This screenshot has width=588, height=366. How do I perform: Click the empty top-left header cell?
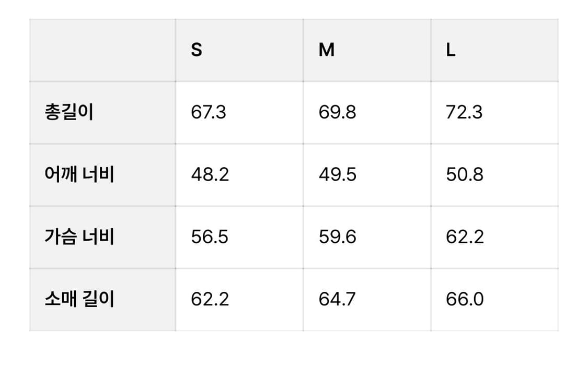point(102,50)
